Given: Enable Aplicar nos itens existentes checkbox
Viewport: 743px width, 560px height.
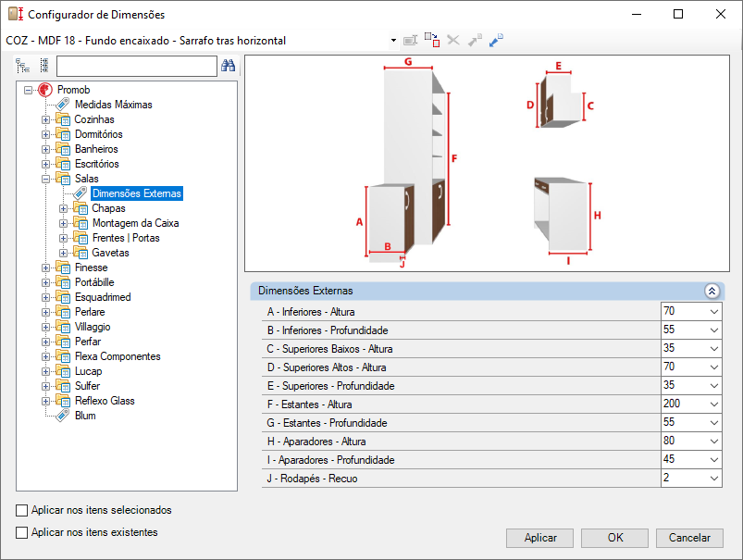Looking at the screenshot, I should pos(22,532).
